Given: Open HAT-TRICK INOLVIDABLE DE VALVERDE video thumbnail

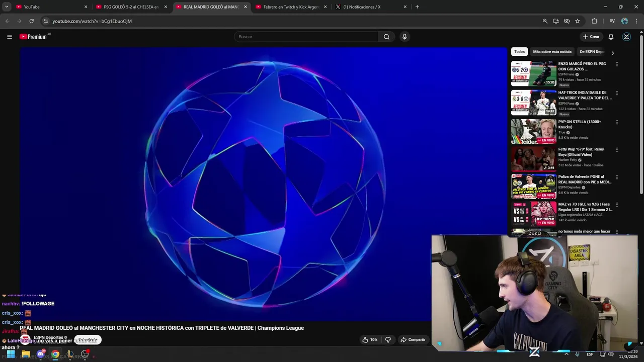Looking at the screenshot, I should click(533, 103).
